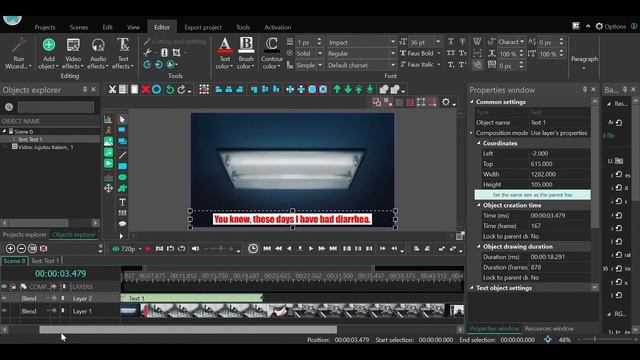The height and width of the screenshot is (360, 640).
Task: Click 'Set the same size as the parent has'
Action: [x=532, y=195]
